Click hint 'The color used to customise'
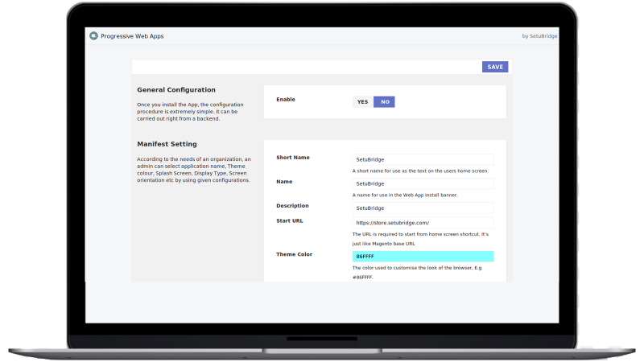644x362 pixels. coord(417,273)
